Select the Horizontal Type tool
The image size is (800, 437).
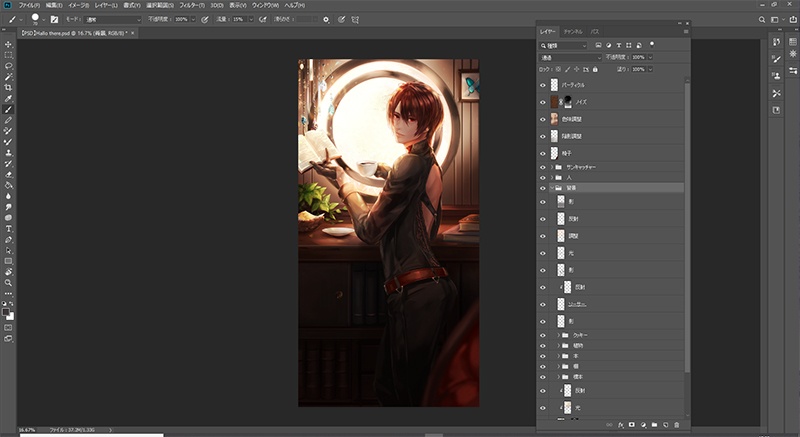(8, 229)
